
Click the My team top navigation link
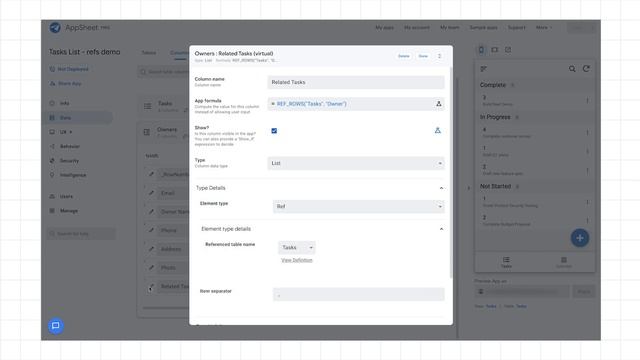[x=449, y=27]
